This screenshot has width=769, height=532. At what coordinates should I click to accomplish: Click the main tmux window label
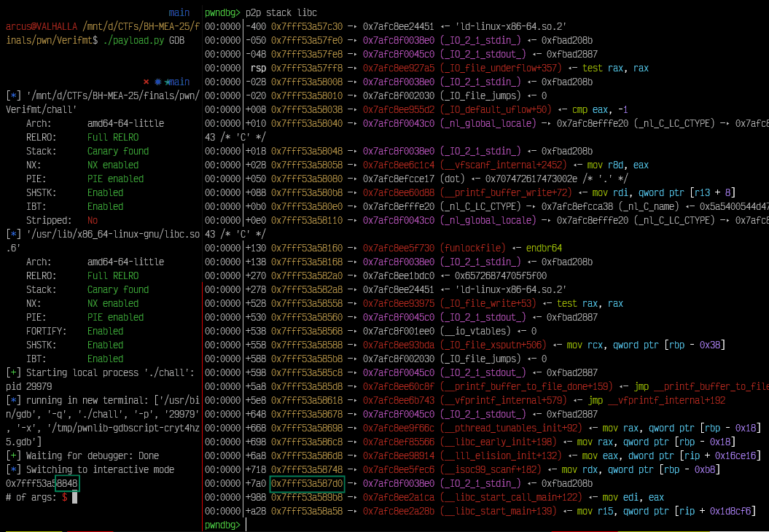[179, 12]
